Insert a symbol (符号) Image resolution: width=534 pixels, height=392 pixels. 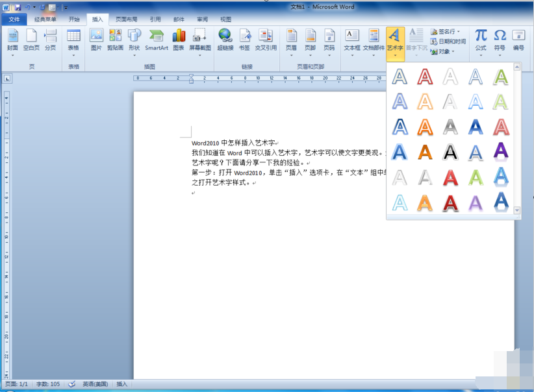500,42
